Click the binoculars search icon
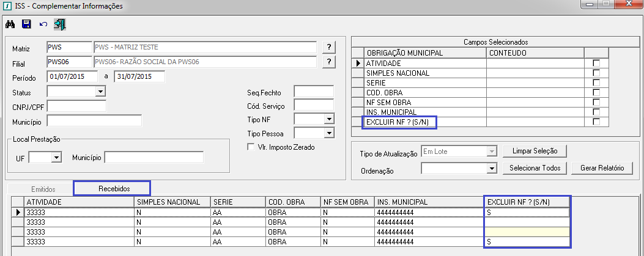 tap(10, 24)
